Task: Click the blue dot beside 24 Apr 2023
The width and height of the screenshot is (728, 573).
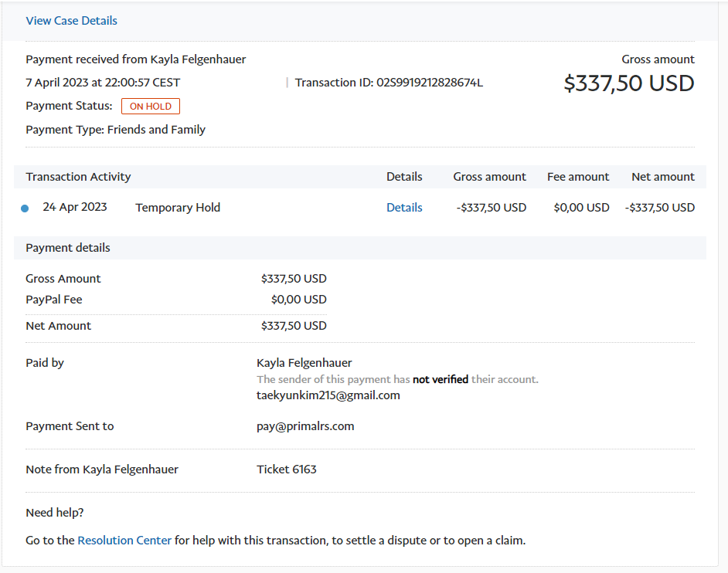Action: click(25, 209)
